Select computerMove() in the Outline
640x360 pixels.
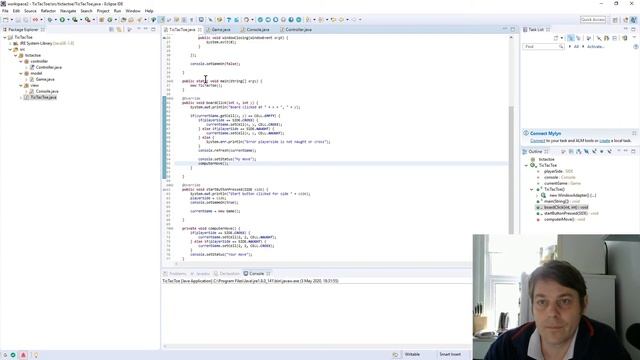point(559,220)
